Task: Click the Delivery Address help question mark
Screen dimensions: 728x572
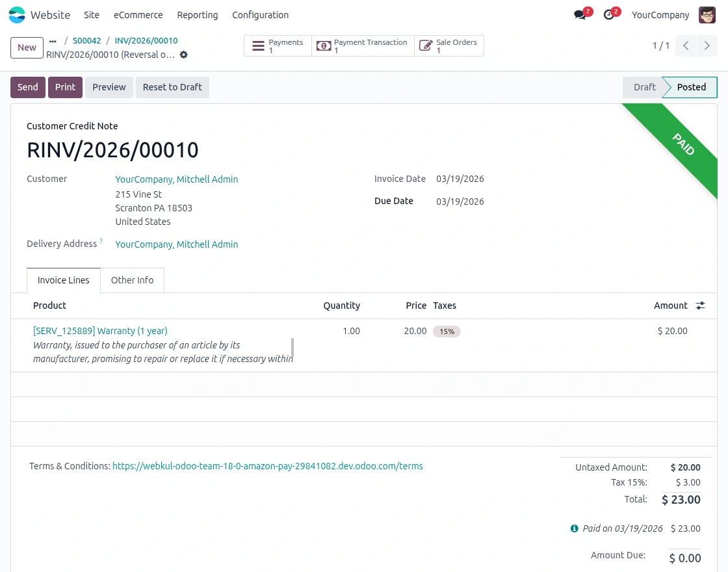Action: (x=101, y=240)
